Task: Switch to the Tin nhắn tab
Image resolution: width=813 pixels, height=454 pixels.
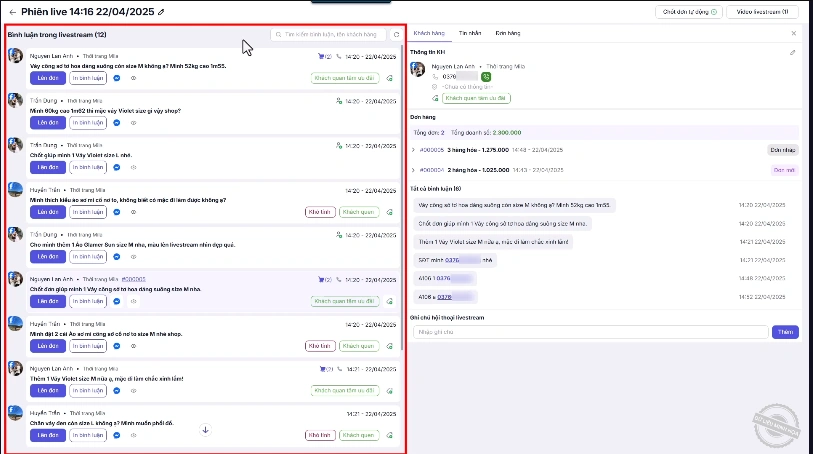Action: 469,33
